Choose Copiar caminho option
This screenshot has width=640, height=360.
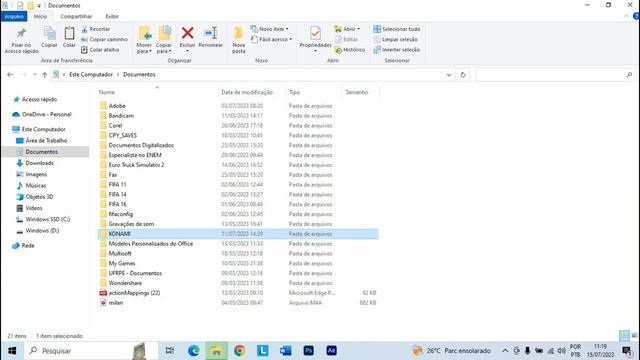104,39
